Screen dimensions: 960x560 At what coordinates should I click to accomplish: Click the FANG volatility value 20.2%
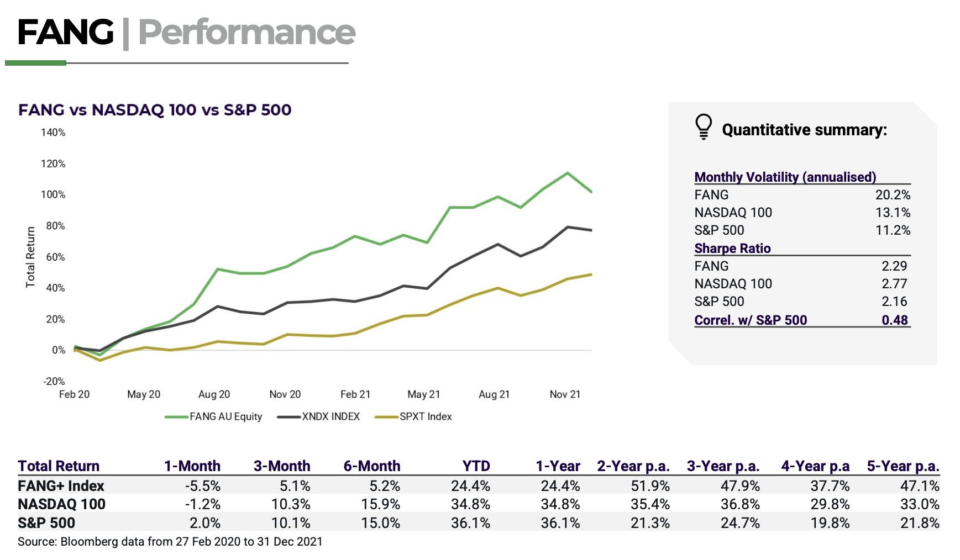pyautogui.click(x=893, y=195)
